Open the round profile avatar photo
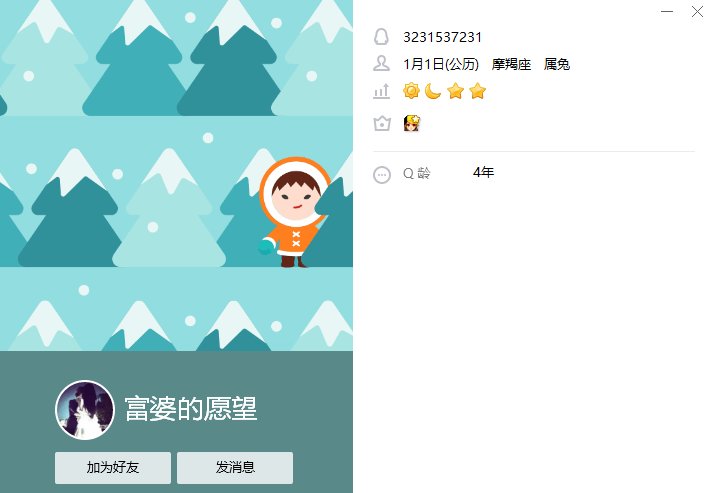710x493 pixels. [x=85, y=410]
